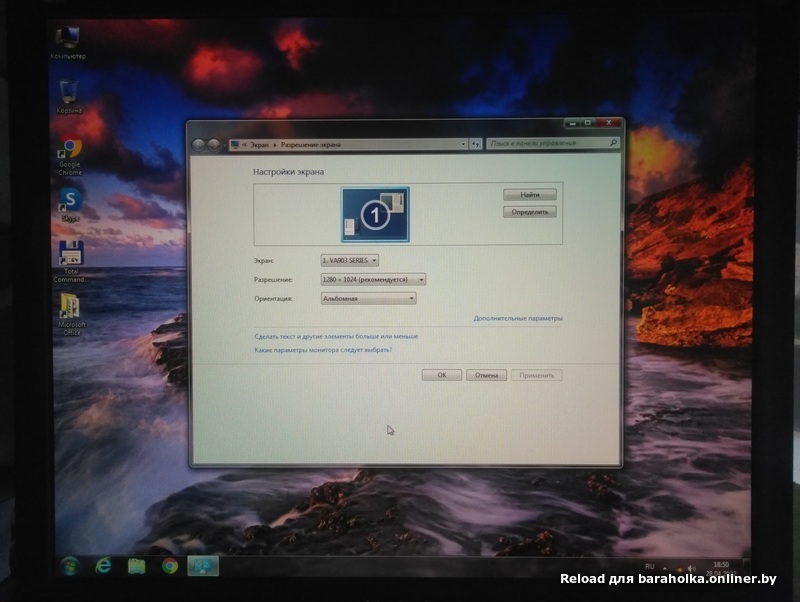Select monitor 1 thumbnail

point(375,214)
